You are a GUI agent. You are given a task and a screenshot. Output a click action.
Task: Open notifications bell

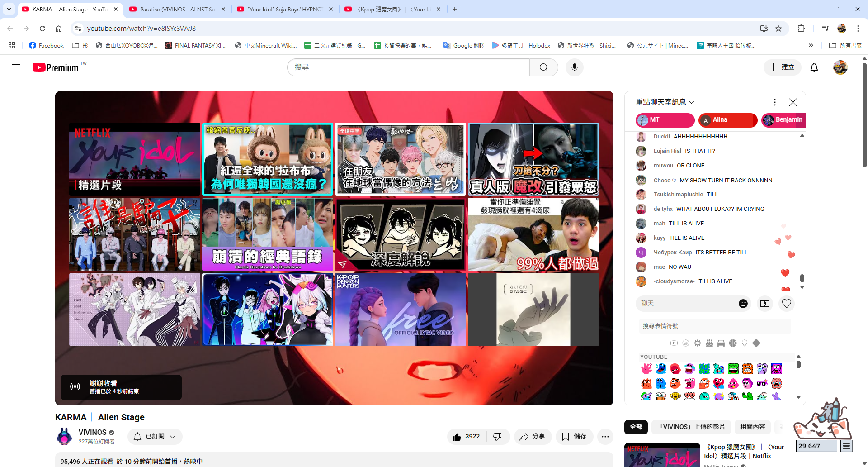(814, 67)
